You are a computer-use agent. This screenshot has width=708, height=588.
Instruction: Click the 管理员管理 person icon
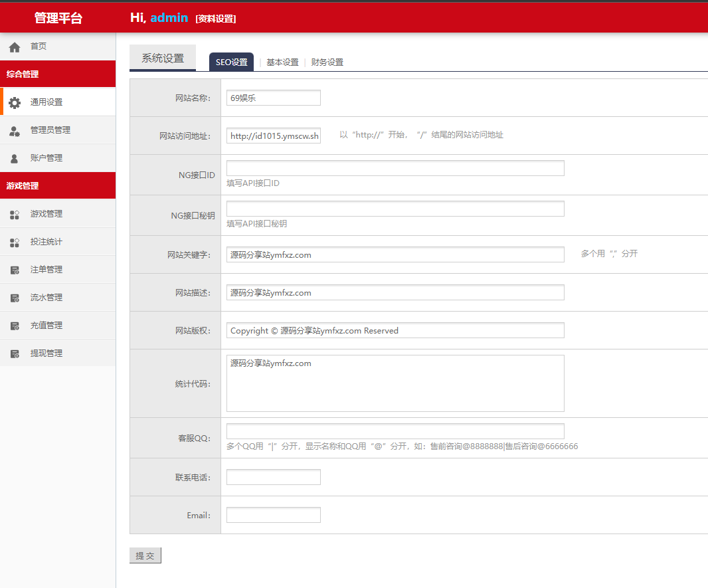tap(15, 131)
